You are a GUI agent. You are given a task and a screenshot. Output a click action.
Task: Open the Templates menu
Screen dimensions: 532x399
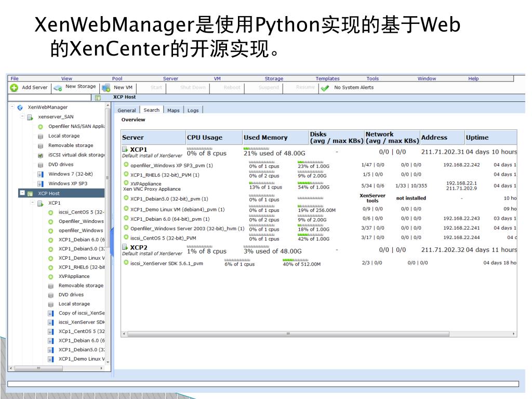coord(327,78)
